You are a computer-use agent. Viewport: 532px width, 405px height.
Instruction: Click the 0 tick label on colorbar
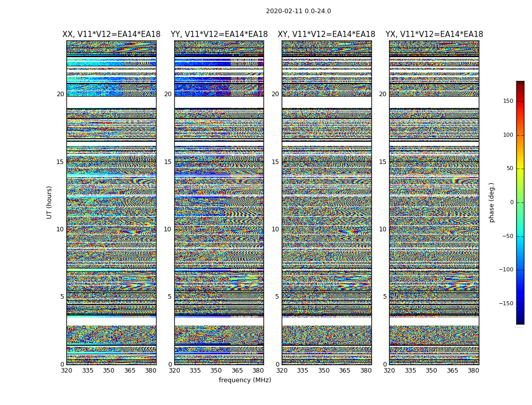pos(512,202)
